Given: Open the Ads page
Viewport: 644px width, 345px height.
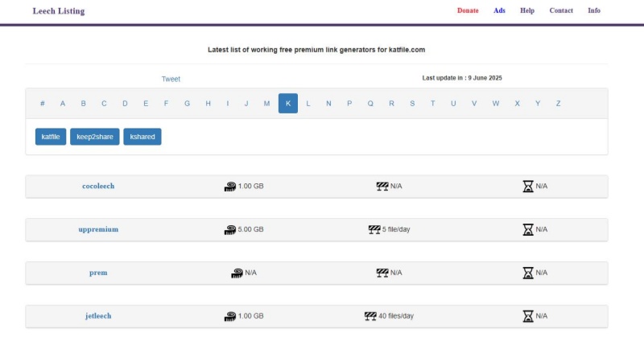Looking at the screenshot, I should (x=499, y=10).
